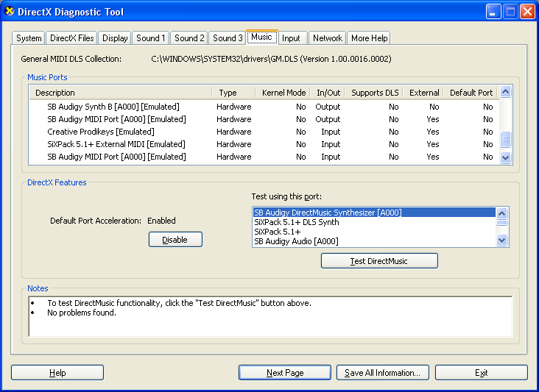This screenshot has width=539, height=392.
Task: Exit the diagnostic tool via Exit button
Action: tap(482, 372)
